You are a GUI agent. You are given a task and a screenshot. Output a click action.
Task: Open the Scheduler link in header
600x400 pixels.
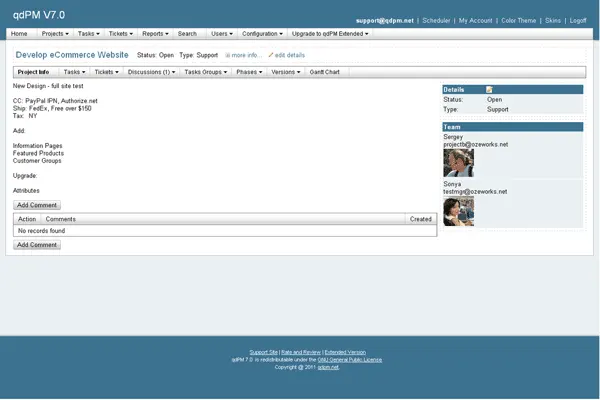pos(436,20)
